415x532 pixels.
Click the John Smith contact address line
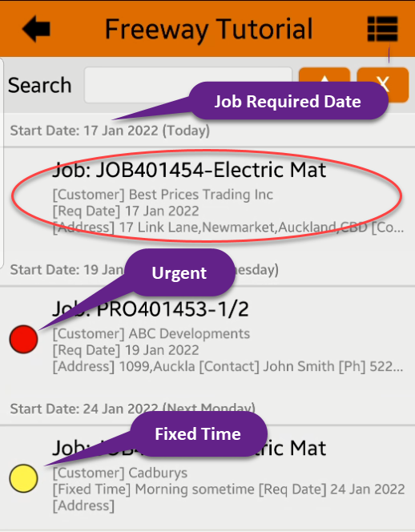(228, 366)
